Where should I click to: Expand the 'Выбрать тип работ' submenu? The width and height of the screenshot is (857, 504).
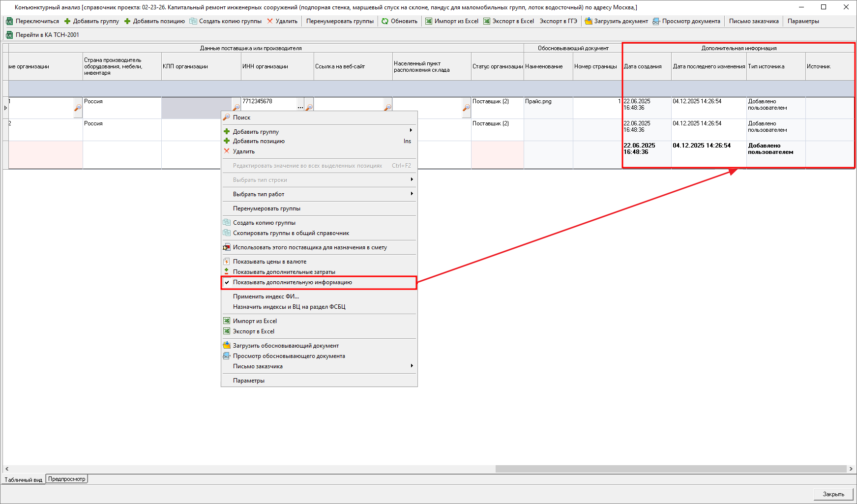click(x=411, y=194)
